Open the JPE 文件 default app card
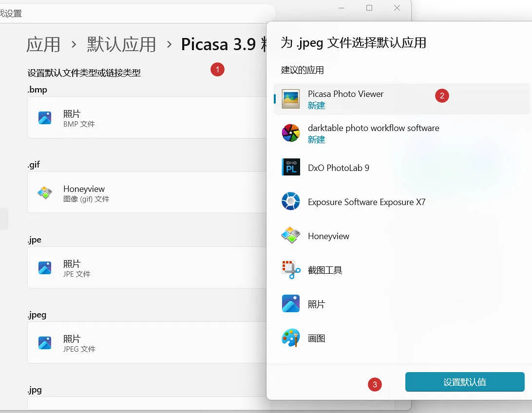532x413 pixels. point(147,267)
